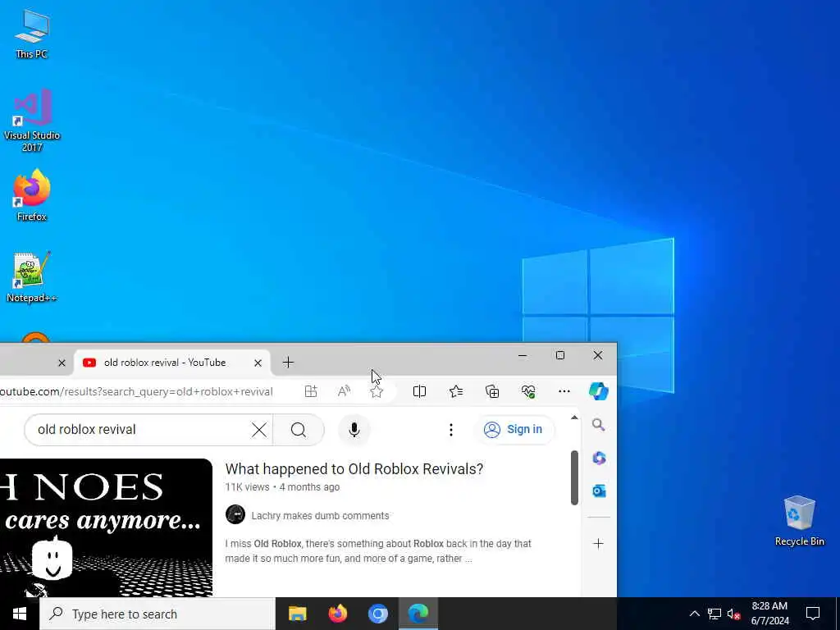Open the This PC desktop icon

32,33
